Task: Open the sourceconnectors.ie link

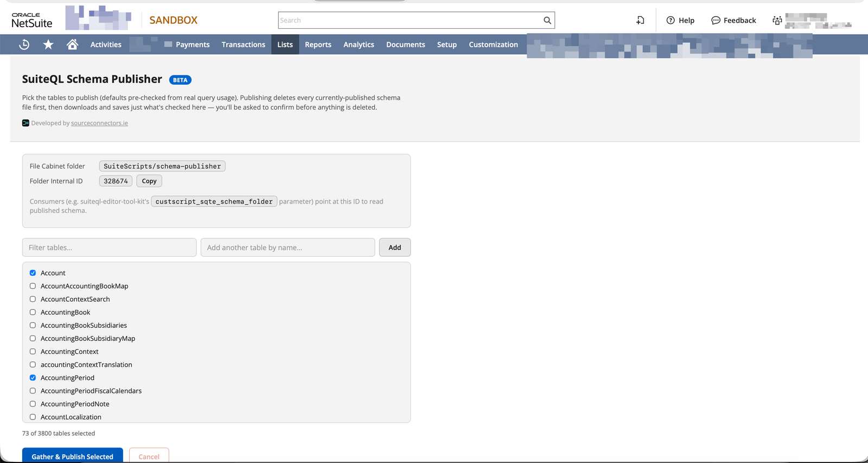Action: (x=99, y=123)
